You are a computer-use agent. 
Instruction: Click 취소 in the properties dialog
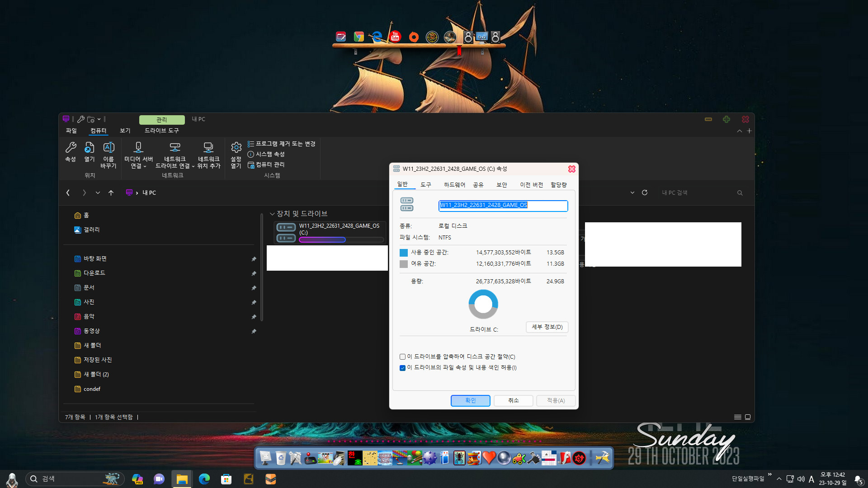(x=514, y=401)
